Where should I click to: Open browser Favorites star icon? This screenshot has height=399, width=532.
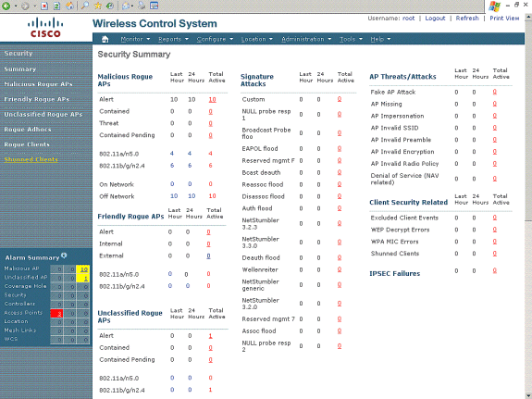[x=98, y=6]
